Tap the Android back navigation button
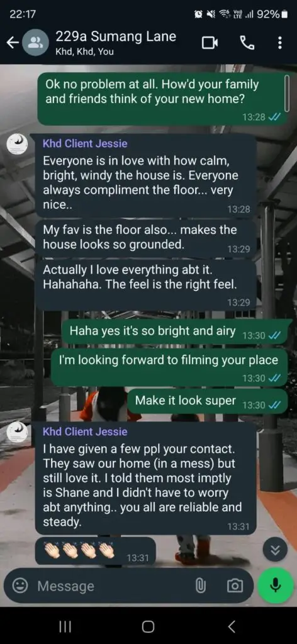This screenshot has height=644, width=297. [x=232, y=626]
